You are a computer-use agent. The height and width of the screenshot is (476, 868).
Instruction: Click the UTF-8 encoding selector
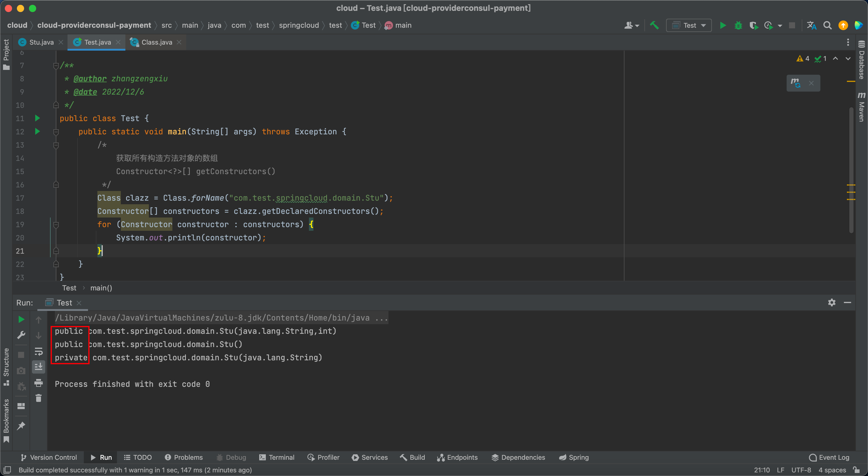[x=801, y=470]
